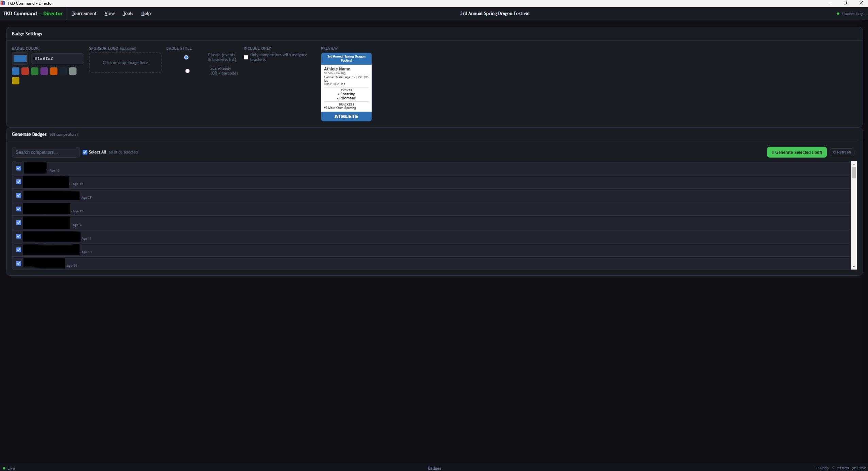Click '2 rings online' status text
Image resolution: width=868 pixels, height=471 pixels.
(849, 468)
